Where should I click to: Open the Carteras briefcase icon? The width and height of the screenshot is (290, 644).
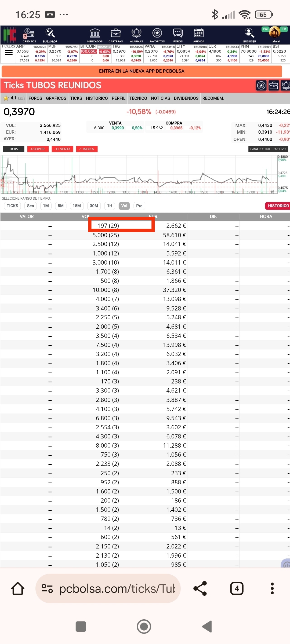(x=115, y=35)
